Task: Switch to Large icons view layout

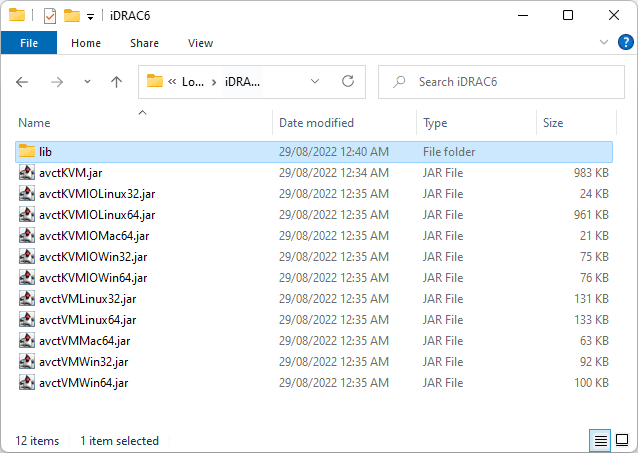Action: 622,441
